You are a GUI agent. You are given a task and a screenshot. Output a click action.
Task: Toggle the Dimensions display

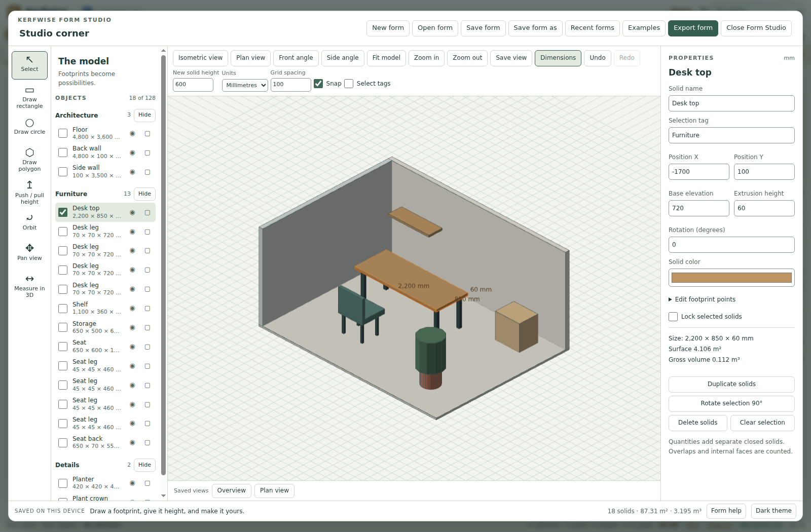click(x=558, y=58)
